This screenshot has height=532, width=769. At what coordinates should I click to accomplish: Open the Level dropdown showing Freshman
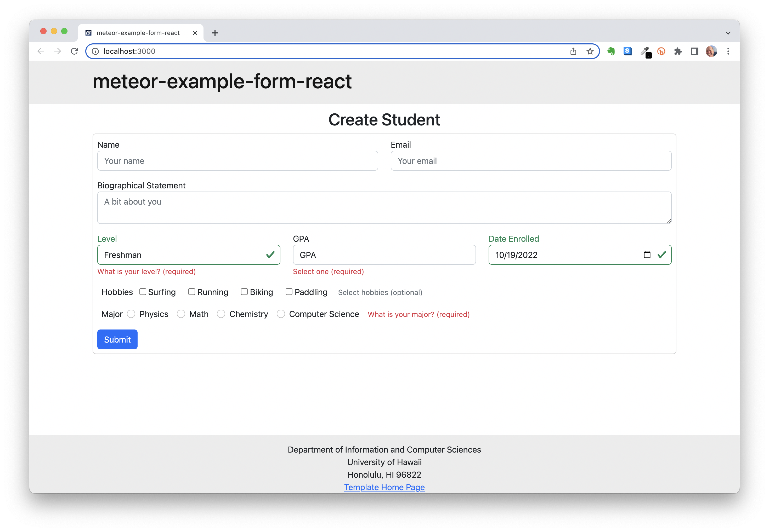click(189, 255)
